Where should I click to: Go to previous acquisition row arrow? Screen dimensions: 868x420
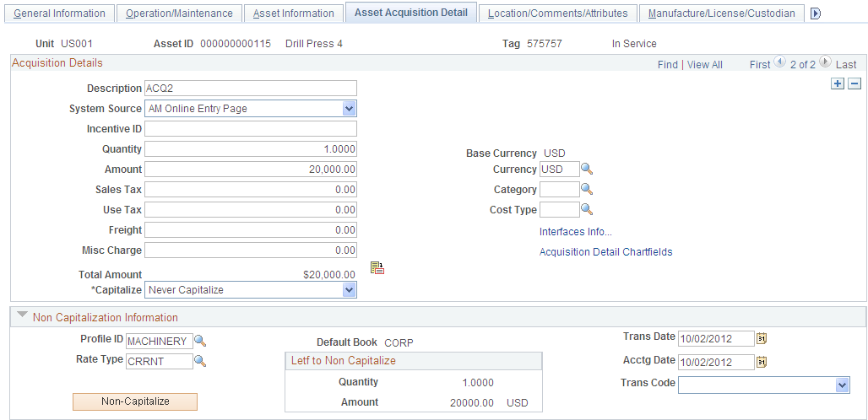pos(779,62)
